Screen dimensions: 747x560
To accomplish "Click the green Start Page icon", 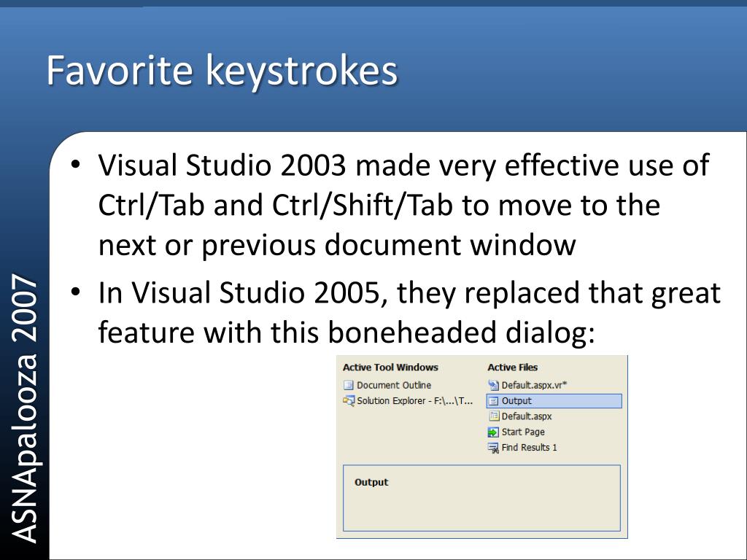I will pos(493,432).
